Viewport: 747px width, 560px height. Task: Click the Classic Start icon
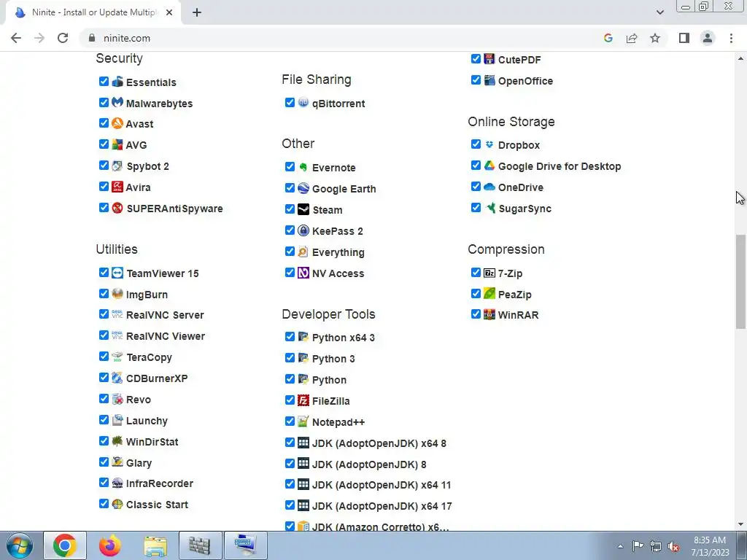[117, 504]
